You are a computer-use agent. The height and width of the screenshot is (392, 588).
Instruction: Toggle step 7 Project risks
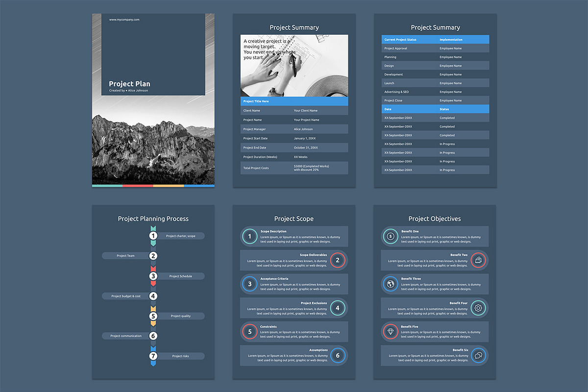click(153, 356)
